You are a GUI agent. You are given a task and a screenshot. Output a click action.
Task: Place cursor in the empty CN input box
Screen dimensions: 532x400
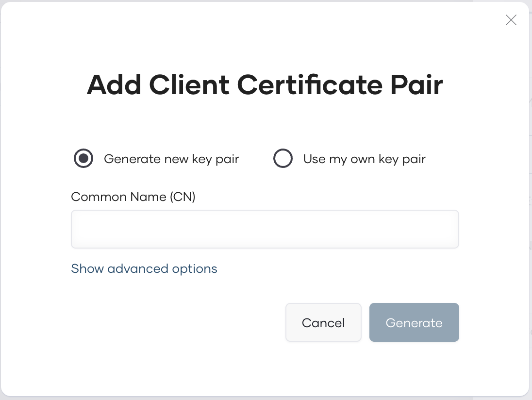coord(265,229)
